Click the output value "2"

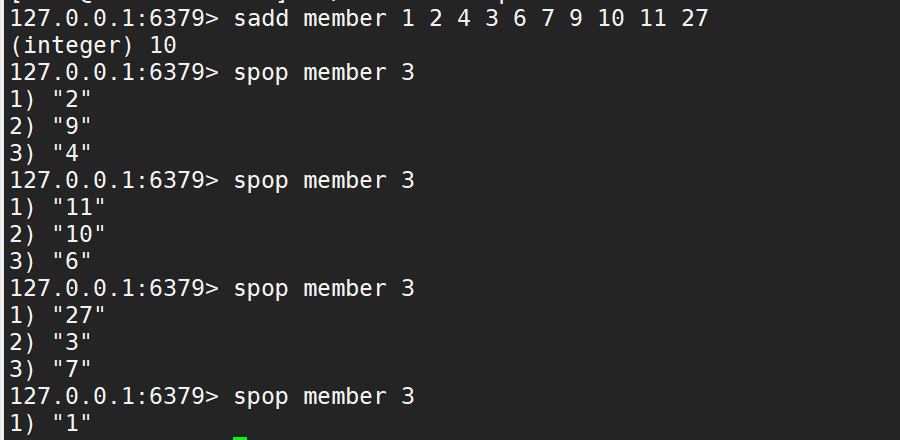pyautogui.click(x=72, y=99)
